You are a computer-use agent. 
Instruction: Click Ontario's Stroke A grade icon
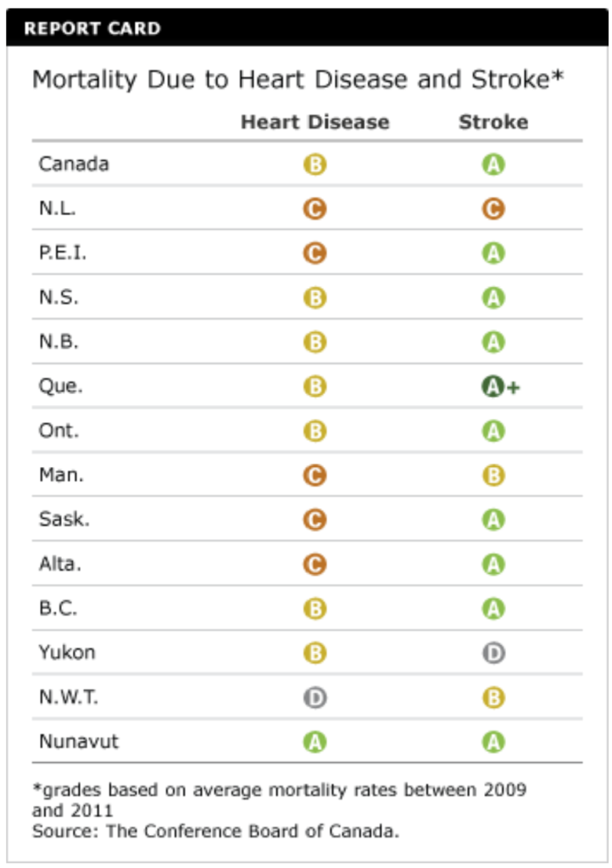(493, 431)
